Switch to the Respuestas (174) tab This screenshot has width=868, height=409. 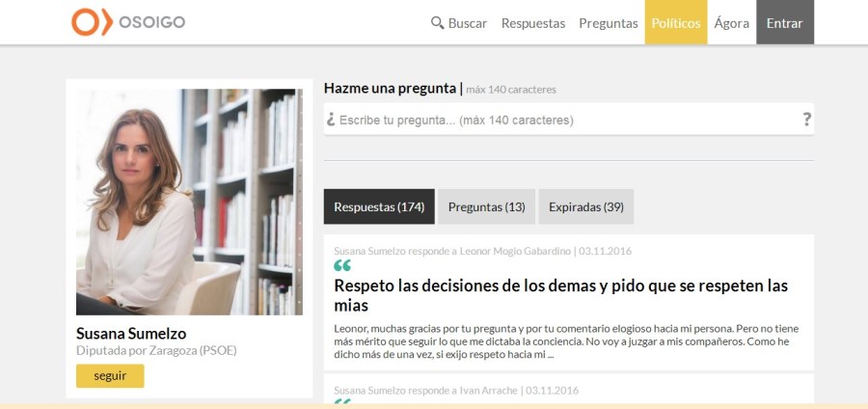379,206
